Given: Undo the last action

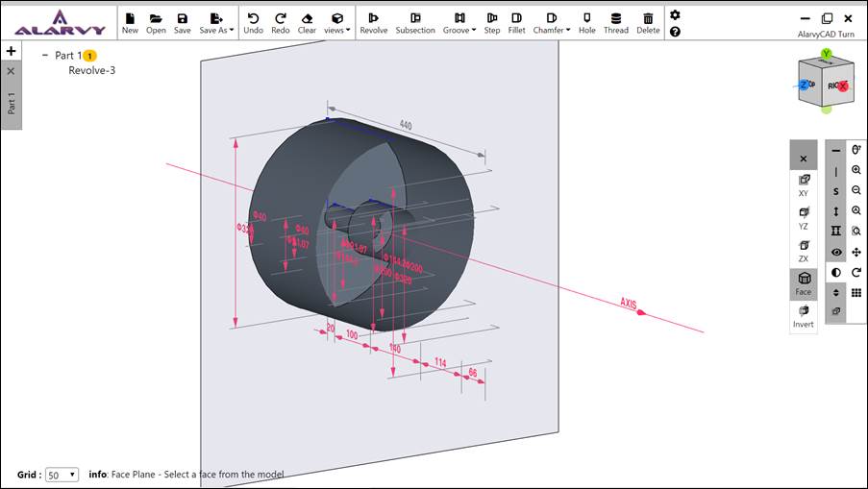Looking at the screenshot, I should [253, 23].
